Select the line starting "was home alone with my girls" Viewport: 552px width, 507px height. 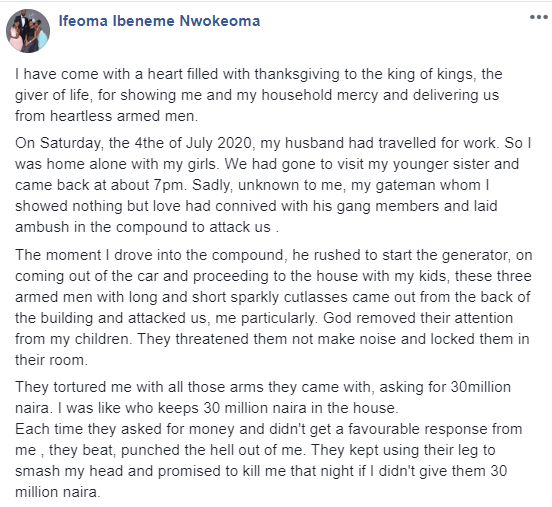[x=267, y=164]
